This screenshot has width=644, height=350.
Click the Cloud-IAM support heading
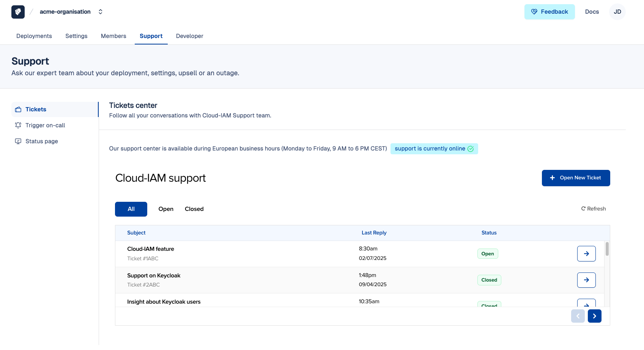coord(161,178)
